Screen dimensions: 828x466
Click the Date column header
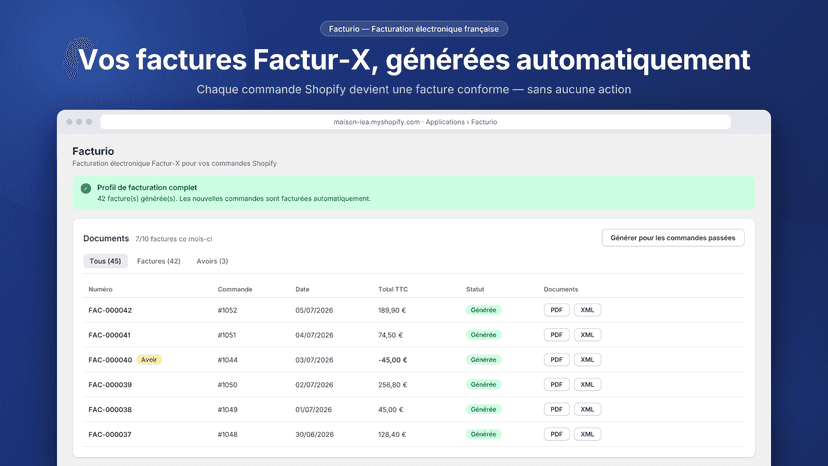click(302, 290)
